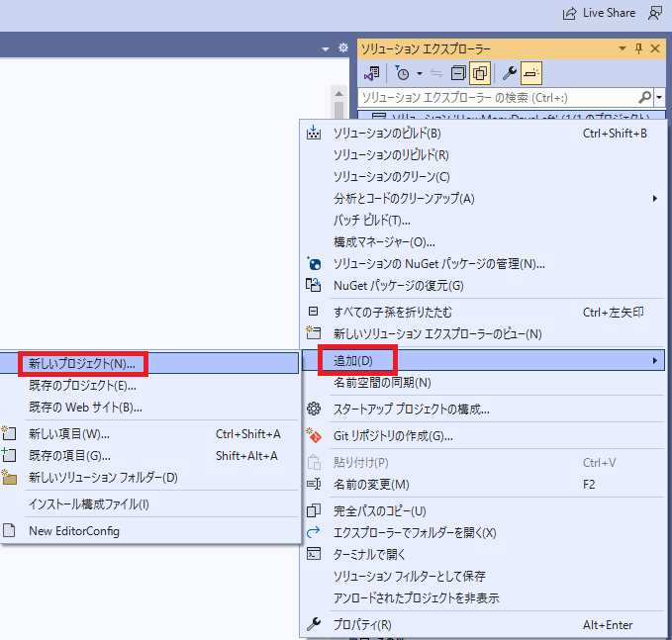Screen dimensions: 672x640
Task: Choose 新しいプロジェクト(N)... in submenu
Action: pos(149,364)
